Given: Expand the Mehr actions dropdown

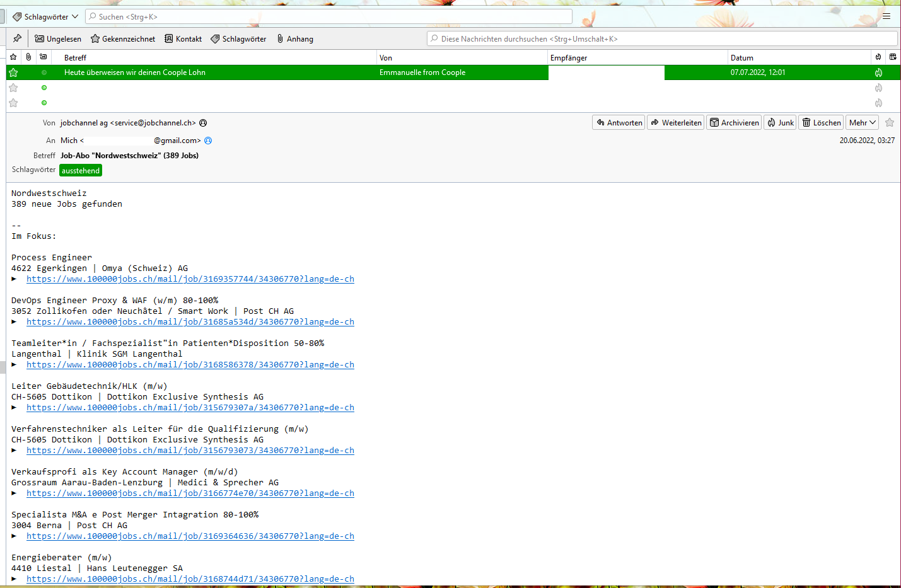Looking at the screenshot, I should tap(863, 122).
